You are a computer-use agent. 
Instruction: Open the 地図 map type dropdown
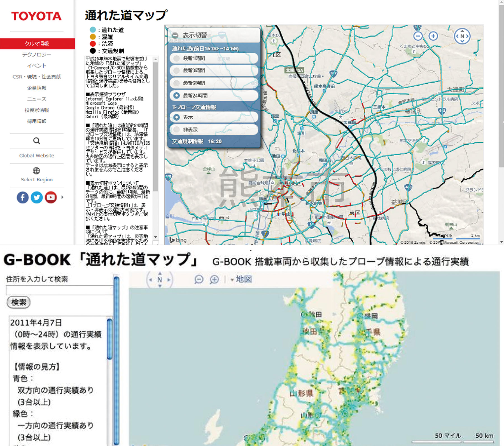pos(241,279)
